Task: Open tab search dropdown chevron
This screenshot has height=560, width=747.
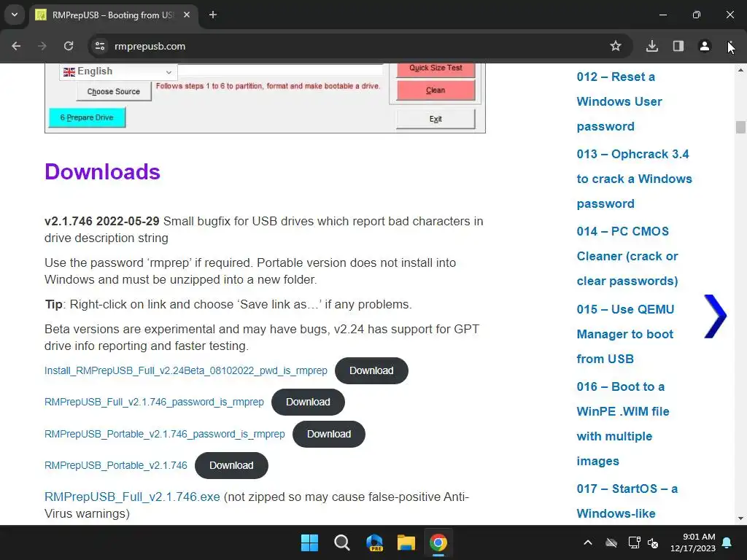Action: click(x=15, y=15)
